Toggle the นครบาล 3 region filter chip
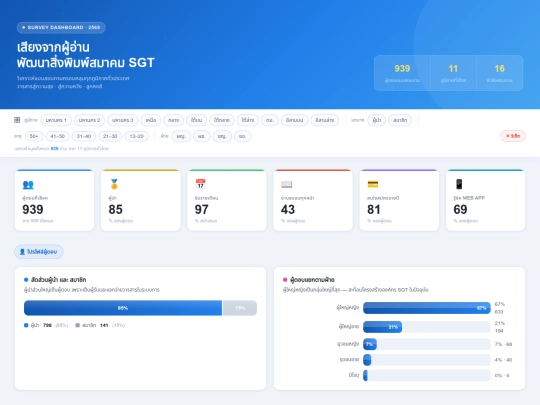This screenshot has width=540, height=405. tap(123, 120)
